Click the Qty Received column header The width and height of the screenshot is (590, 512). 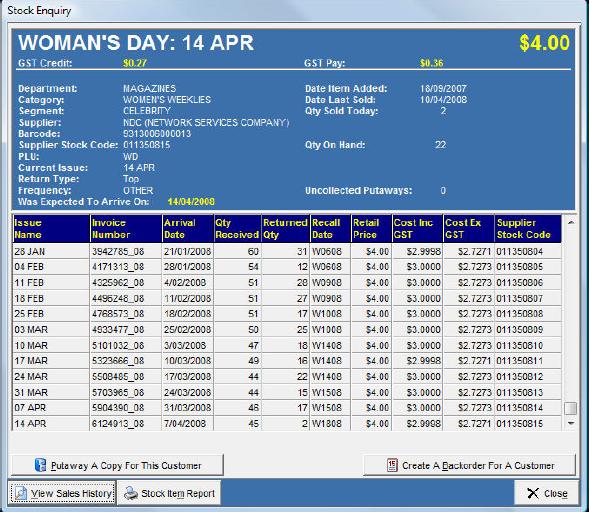237,229
